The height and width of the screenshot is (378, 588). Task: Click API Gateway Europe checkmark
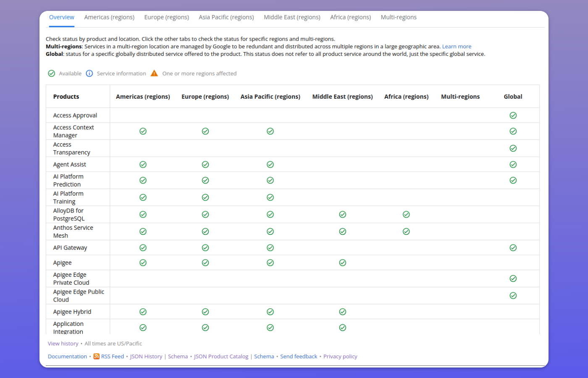pos(205,248)
